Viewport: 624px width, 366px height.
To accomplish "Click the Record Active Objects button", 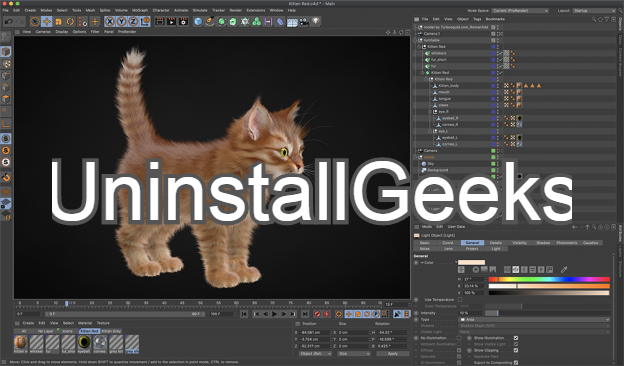I will (317, 314).
